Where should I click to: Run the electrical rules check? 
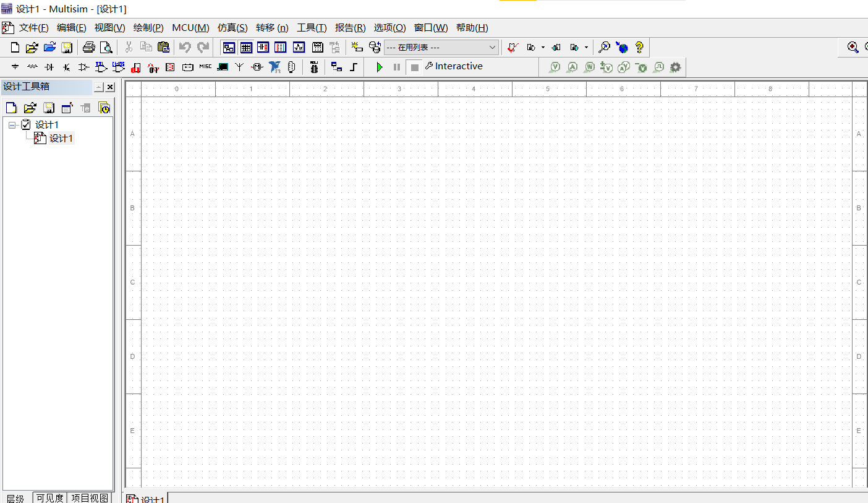(x=512, y=48)
